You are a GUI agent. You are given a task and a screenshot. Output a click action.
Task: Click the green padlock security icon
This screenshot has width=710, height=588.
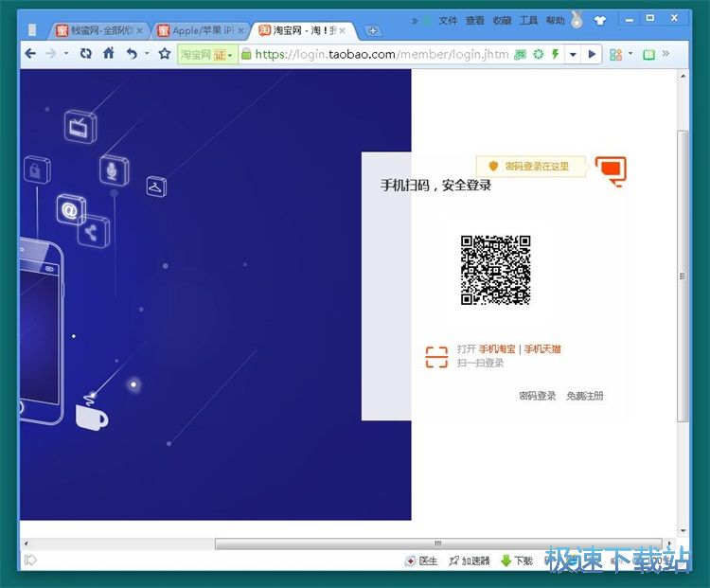pyautogui.click(x=246, y=54)
